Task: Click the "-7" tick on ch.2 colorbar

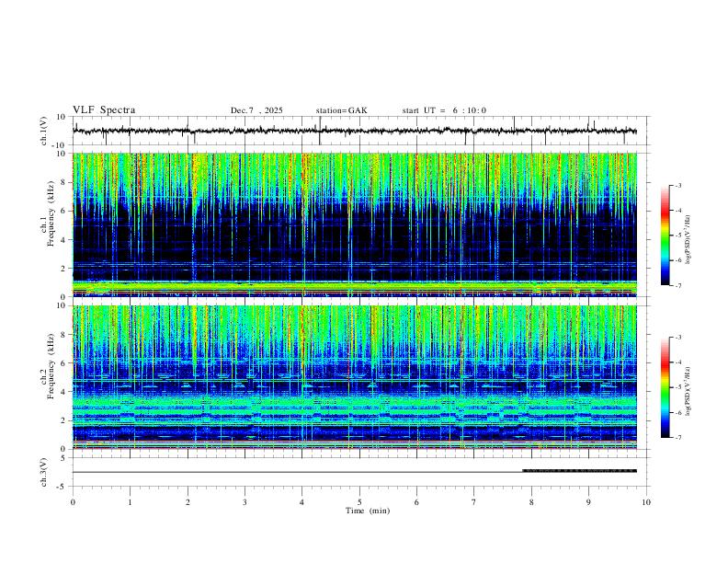Action: 677,438
